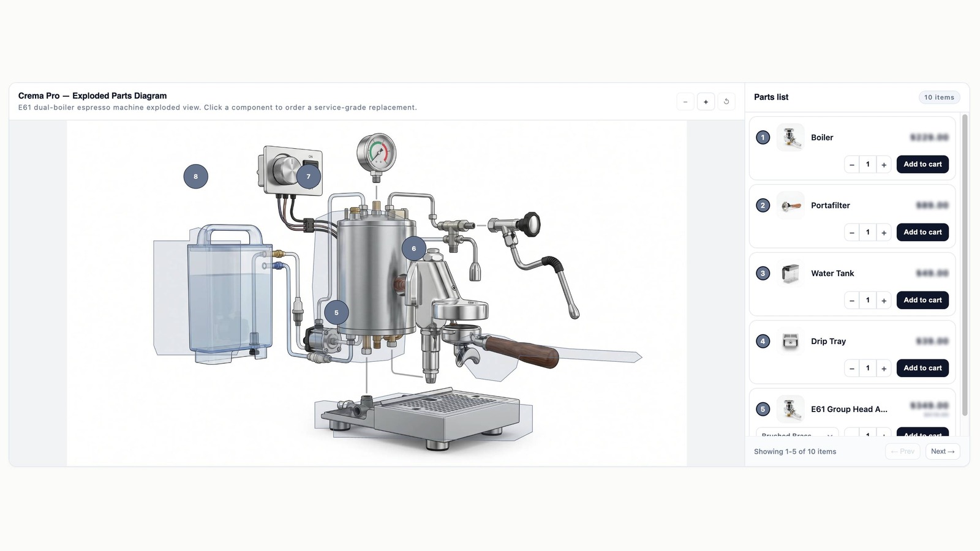The width and height of the screenshot is (980, 551).
Task: Click the "Showing 1-5 of 10 items" text
Action: coord(795,452)
